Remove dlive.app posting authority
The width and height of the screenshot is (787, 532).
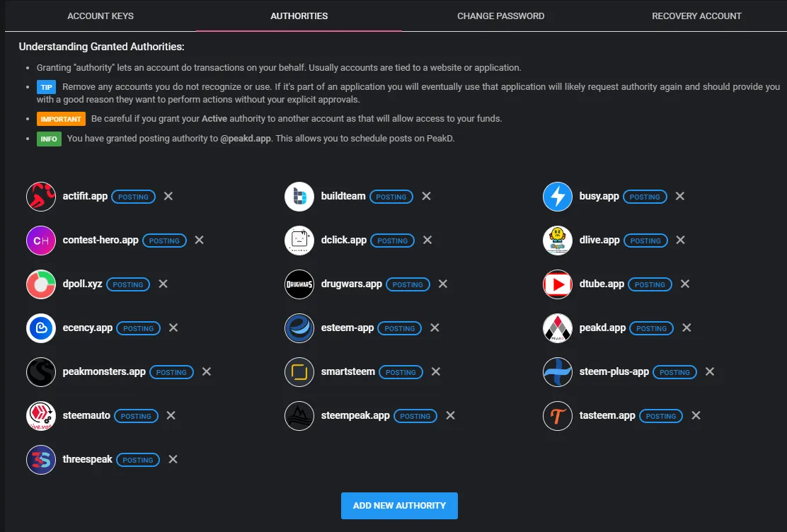click(x=680, y=240)
